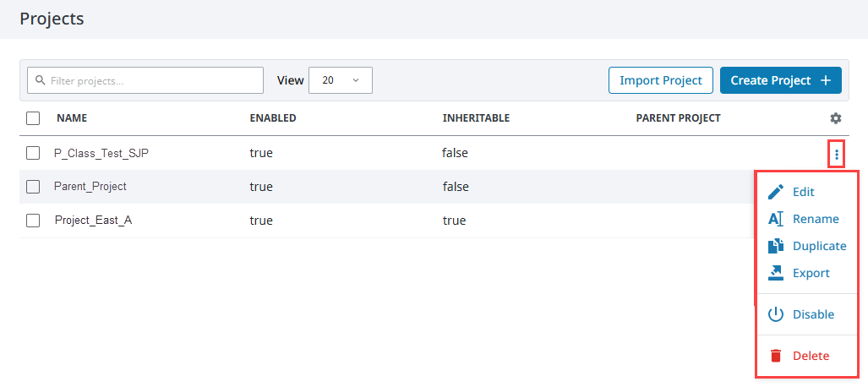The image size is (868, 387).
Task: Click the Duplicate pages icon
Action: pyautogui.click(x=775, y=246)
